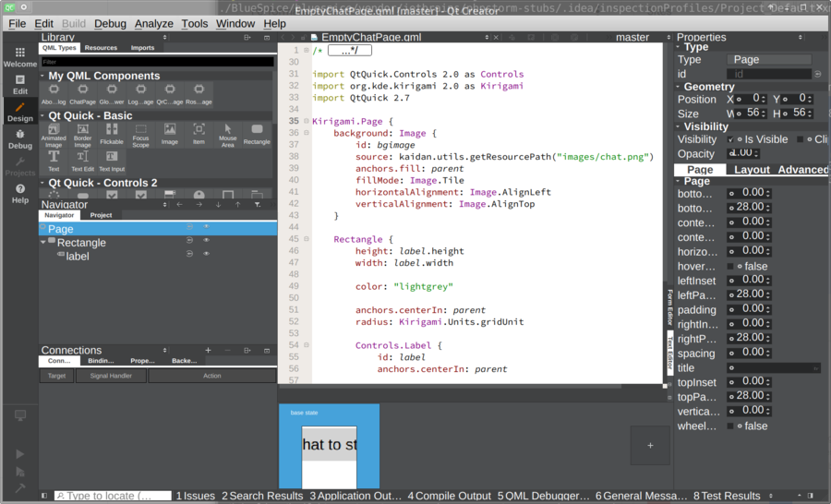Open 8 Test Results pane
Viewport: 831px width, 504px height.
tap(727, 496)
